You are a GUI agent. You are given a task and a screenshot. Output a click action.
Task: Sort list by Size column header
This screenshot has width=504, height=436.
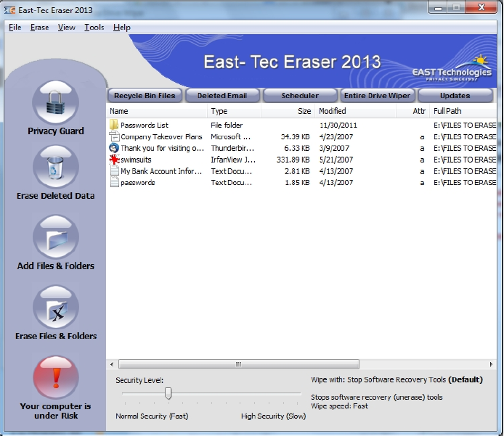288,111
